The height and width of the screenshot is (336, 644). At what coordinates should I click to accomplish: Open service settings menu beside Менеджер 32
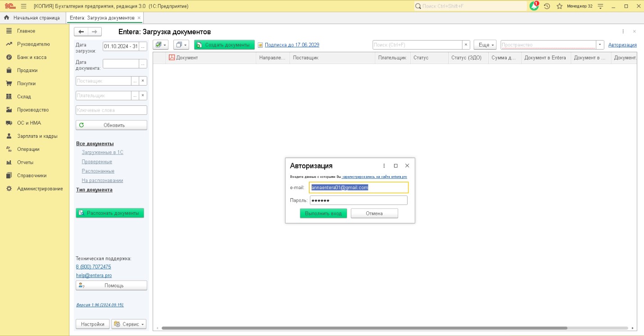pos(600,6)
